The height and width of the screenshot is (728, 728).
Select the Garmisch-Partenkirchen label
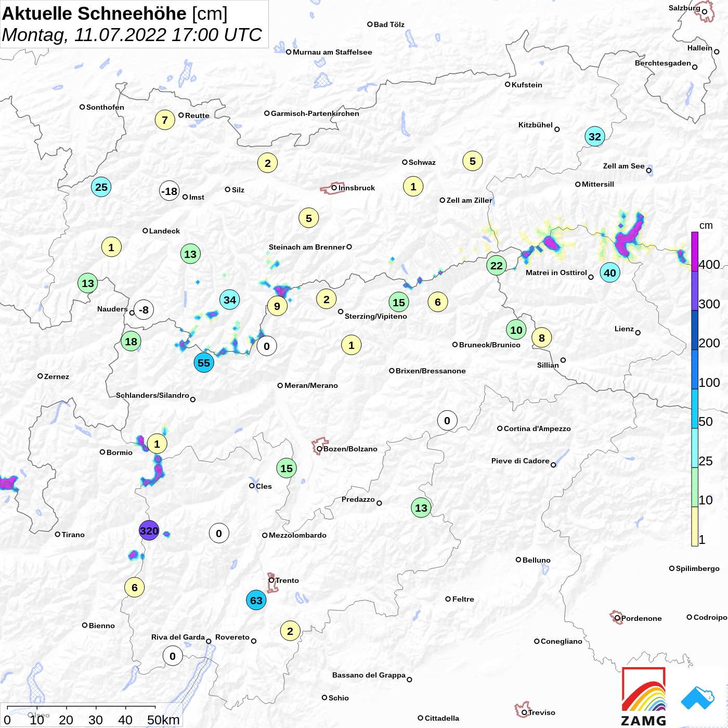pyautogui.click(x=315, y=113)
